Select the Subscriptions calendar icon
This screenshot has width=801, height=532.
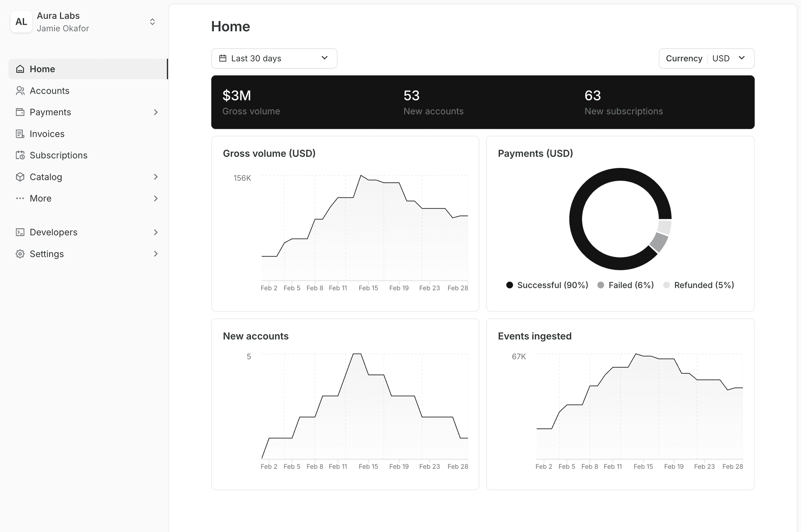point(20,155)
